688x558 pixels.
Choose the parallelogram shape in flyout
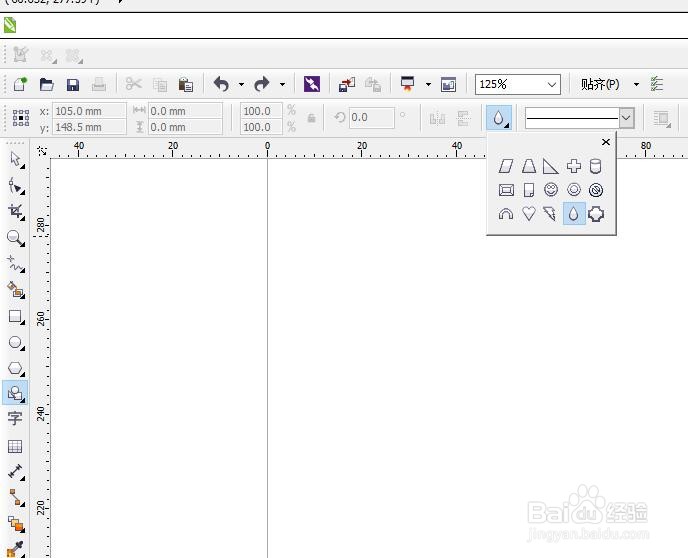(x=506, y=166)
